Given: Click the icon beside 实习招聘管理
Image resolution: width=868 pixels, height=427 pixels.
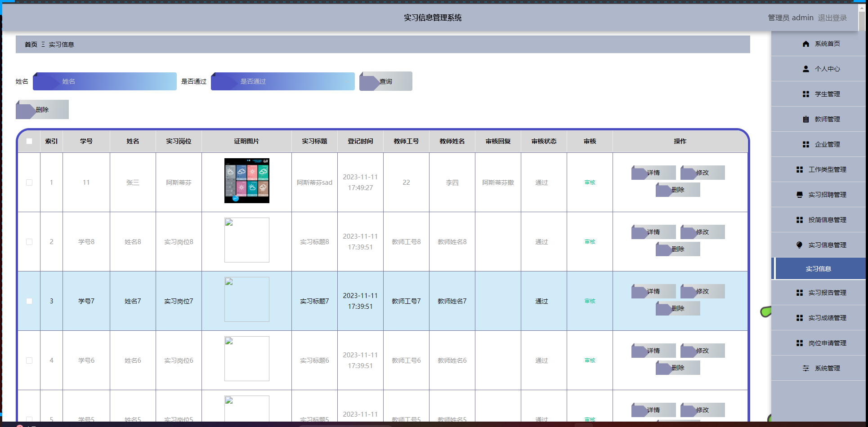Looking at the screenshot, I should click(799, 195).
